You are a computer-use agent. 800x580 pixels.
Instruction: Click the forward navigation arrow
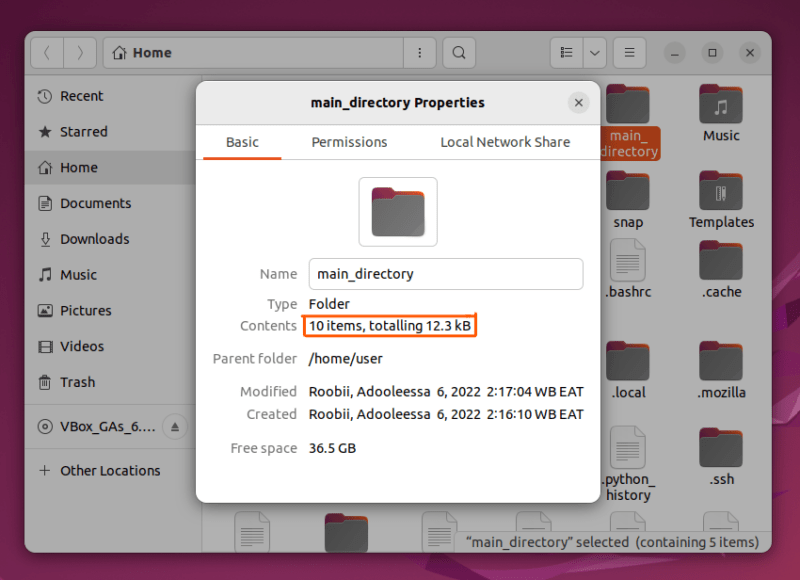[80, 52]
